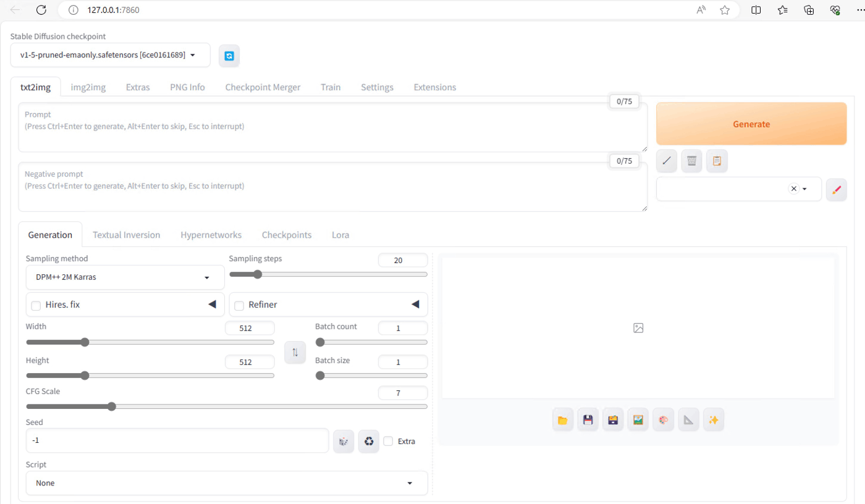Open the Checkpoint Merger tab
The image size is (865, 504).
pos(263,87)
